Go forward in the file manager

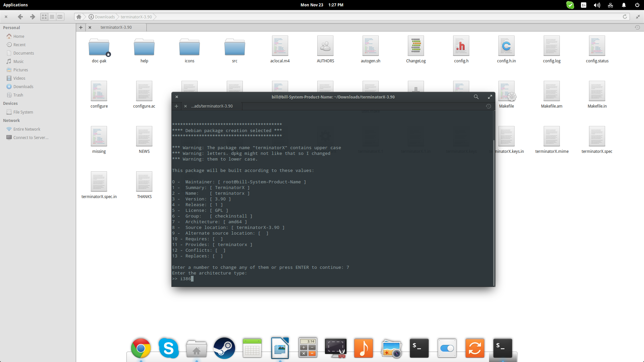pos(33,17)
